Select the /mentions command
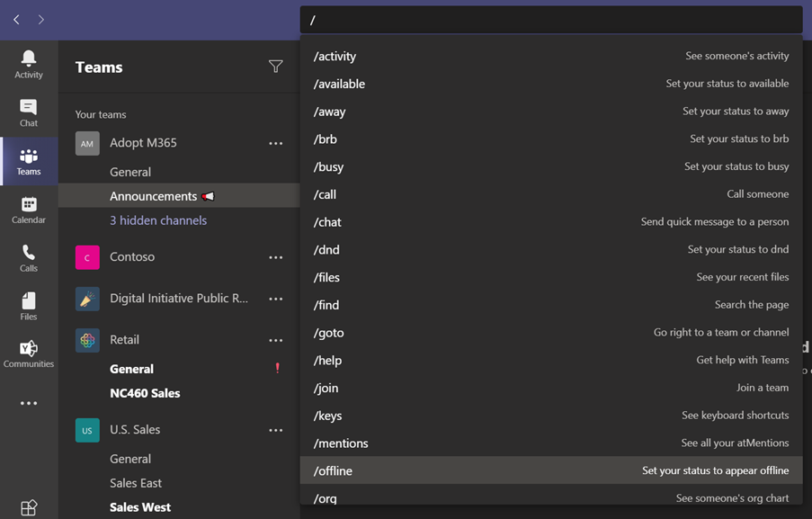 coord(551,443)
